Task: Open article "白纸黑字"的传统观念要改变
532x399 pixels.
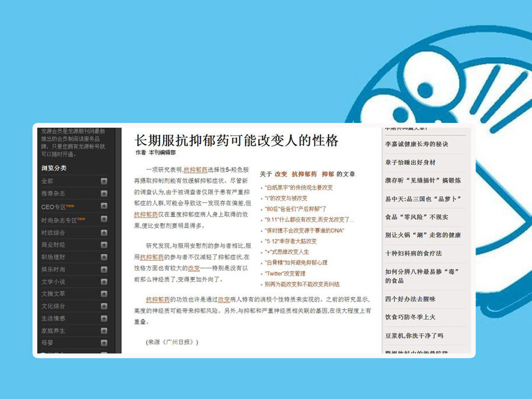Action: [298, 188]
